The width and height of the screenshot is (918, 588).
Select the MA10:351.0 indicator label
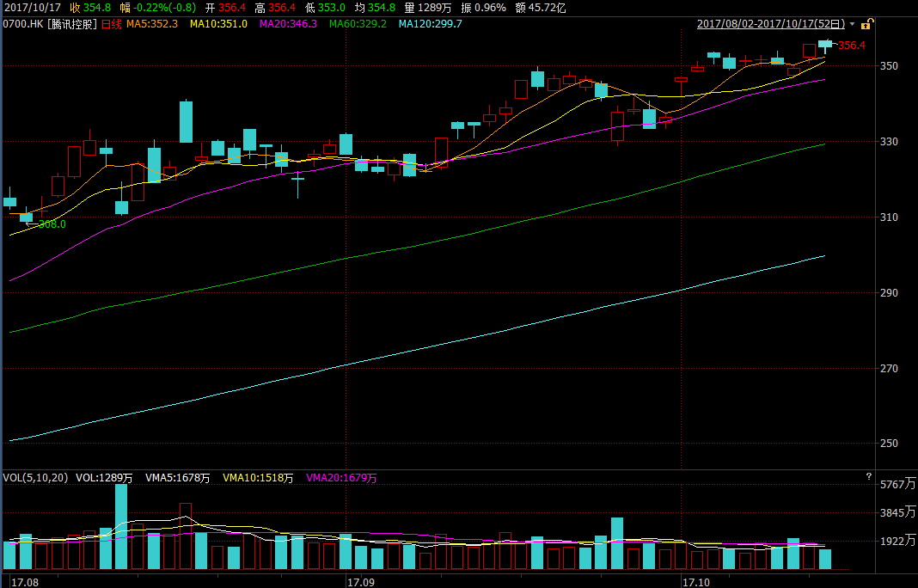point(218,24)
